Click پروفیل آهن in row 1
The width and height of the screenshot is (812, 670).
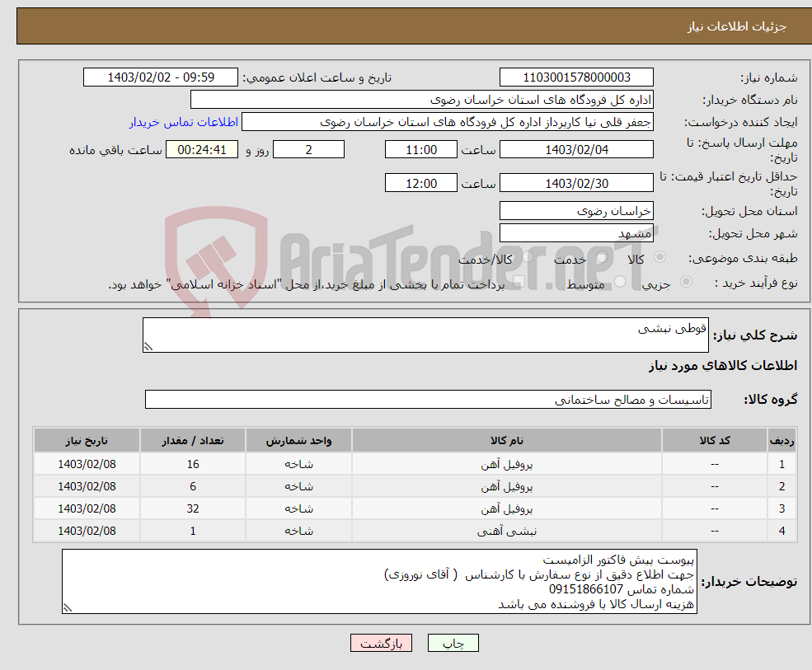(506, 465)
